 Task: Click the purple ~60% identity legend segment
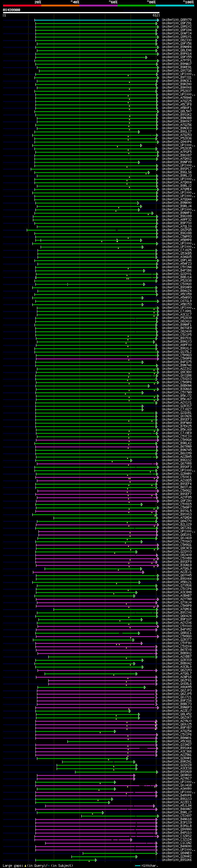click(98, 6)
